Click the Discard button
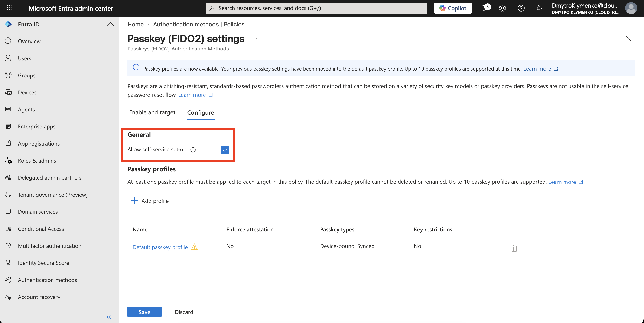The width and height of the screenshot is (644, 323). [184, 312]
